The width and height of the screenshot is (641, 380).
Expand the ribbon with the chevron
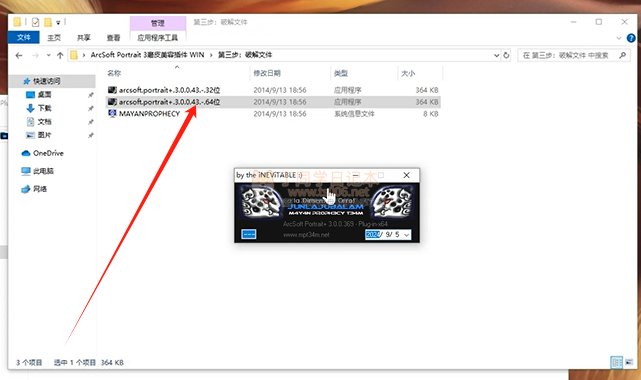pos(619,38)
